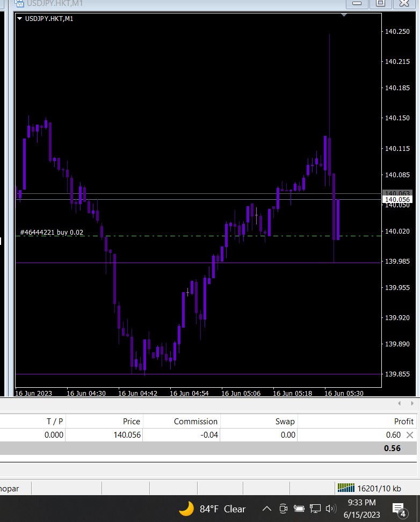Image resolution: width=420 pixels, height=522 pixels.
Task: Close the order with the X button
Action: click(x=410, y=435)
